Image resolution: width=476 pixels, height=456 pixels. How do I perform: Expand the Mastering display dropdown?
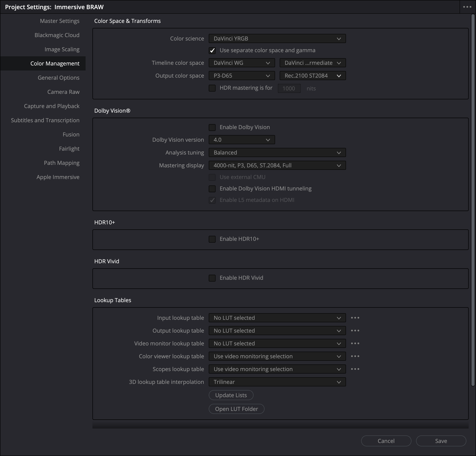pos(277,166)
